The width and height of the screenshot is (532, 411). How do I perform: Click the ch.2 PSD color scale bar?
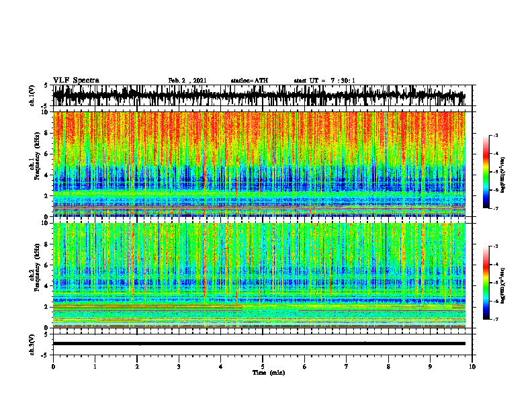486,283
